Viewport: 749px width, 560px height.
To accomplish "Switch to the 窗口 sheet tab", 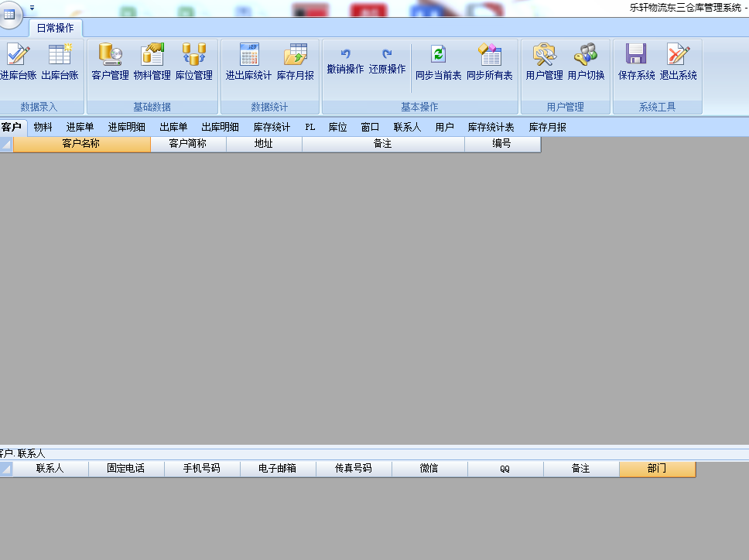I will (x=370, y=127).
